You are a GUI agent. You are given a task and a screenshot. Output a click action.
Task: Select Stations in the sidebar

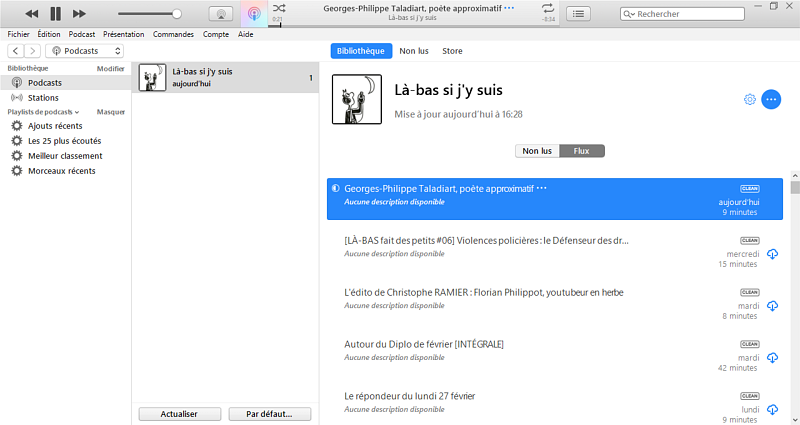[65, 97]
